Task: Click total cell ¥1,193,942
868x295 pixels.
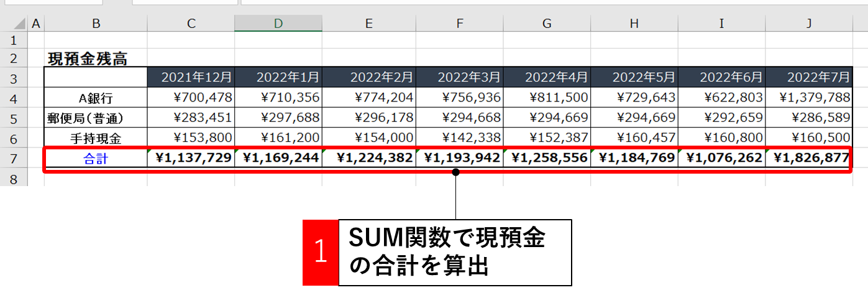Action: (460, 158)
